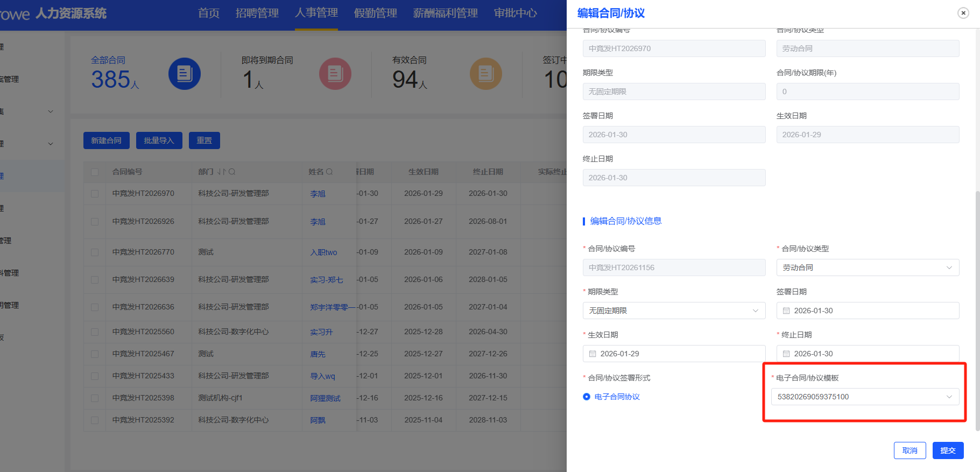Screen dimensions: 980x472
Task: Click the search icon beside 姓名 column
Action: pyautogui.click(x=329, y=172)
